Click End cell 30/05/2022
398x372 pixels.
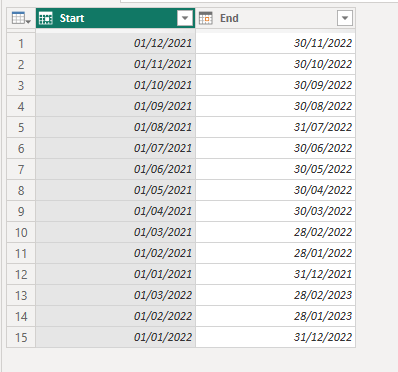pyautogui.click(x=275, y=169)
